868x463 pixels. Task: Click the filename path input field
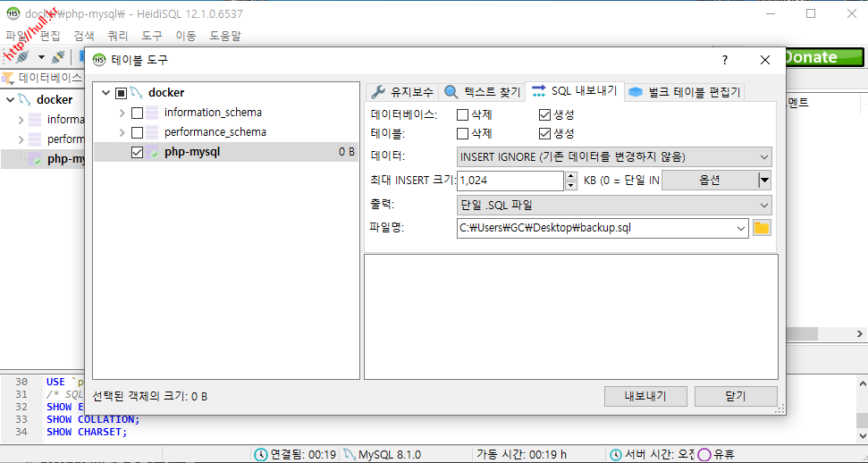pyautogui.click(x=599, y=228)
